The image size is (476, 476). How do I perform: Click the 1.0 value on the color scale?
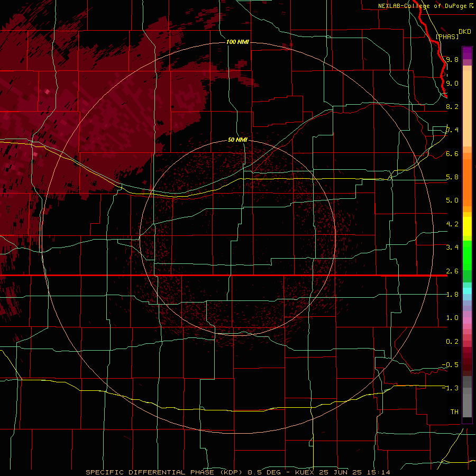tap(452, 318)
